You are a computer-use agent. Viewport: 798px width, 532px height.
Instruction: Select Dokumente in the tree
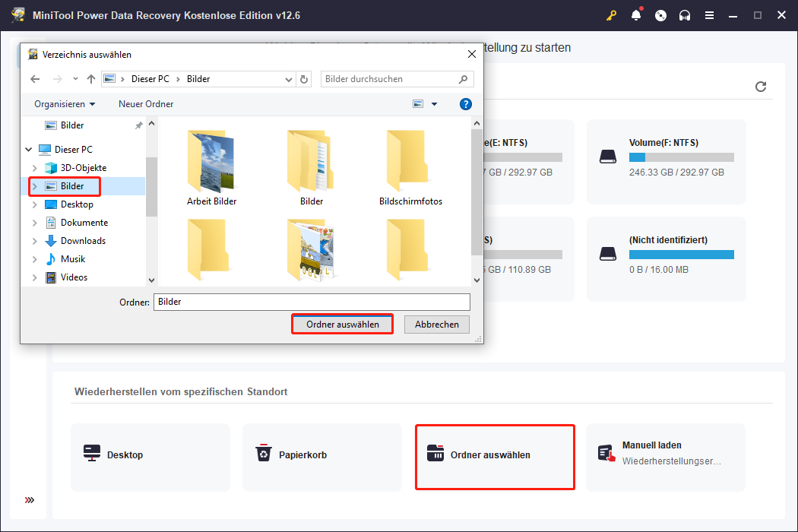84,223
